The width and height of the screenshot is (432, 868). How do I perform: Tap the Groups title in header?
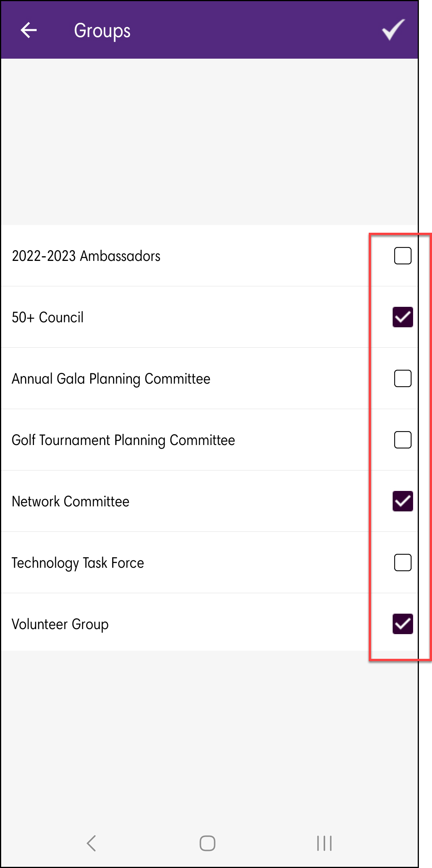102,31
